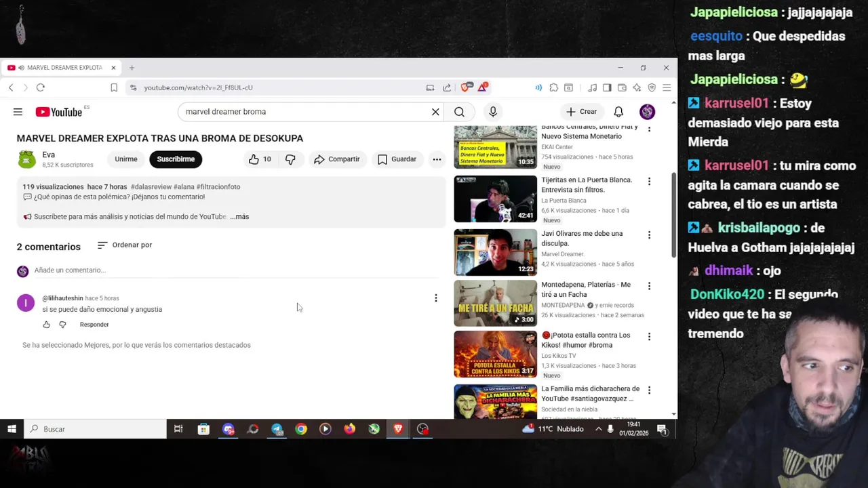Open Task View on the taskbar
The height and width of the screenshot is (488, 868).
pyautogui.click(x=178, y=429)
